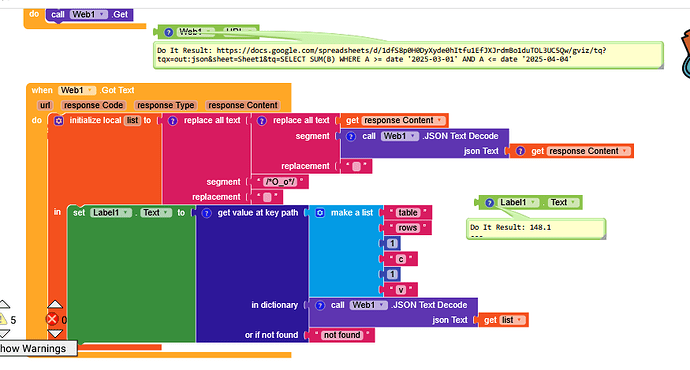Viewport: 690px width, 370px height.
Task: Click the Do It Result URL comment text
Action: pos(382,55)
